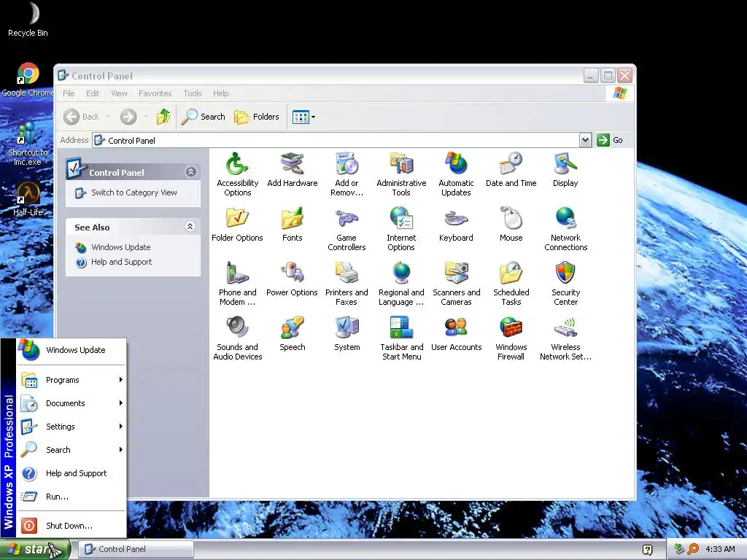Expand the Back history dropdown arrow
This screenshot has height=560, width=747.
[x=108, y=117]
